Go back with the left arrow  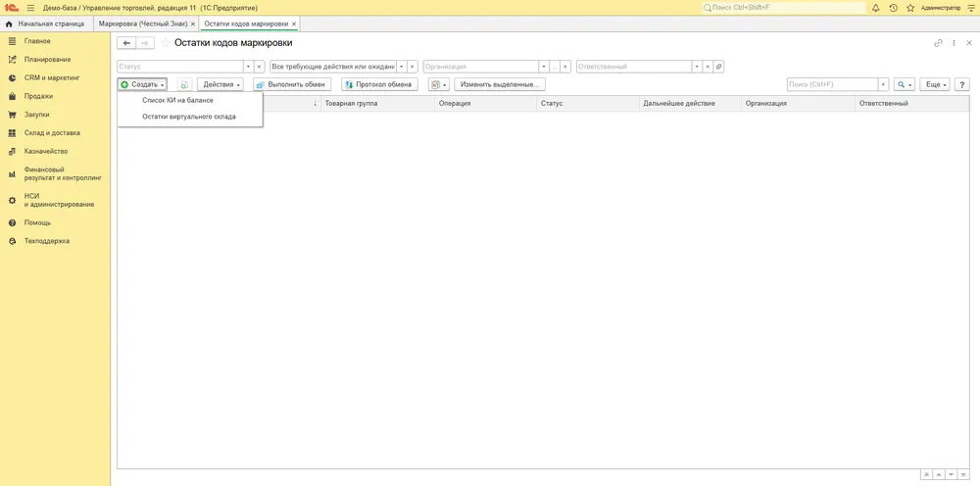pyautogui.click(x=126, y=43)
